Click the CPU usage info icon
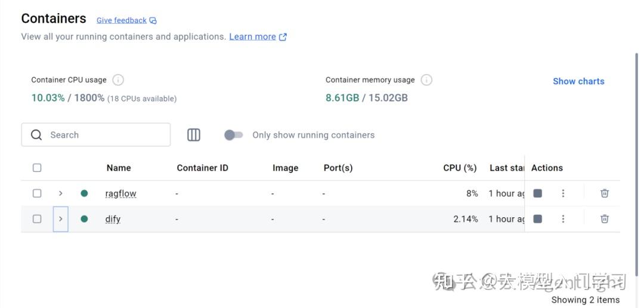Image resolution: width=644 pixels, height=308 pixels. 118,79
